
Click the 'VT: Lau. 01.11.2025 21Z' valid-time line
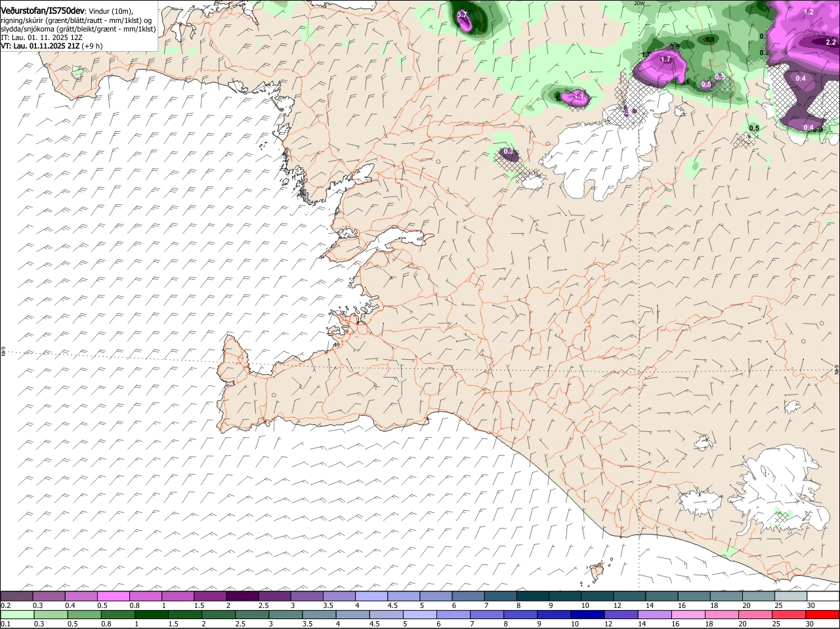click(x=40, y=46)
